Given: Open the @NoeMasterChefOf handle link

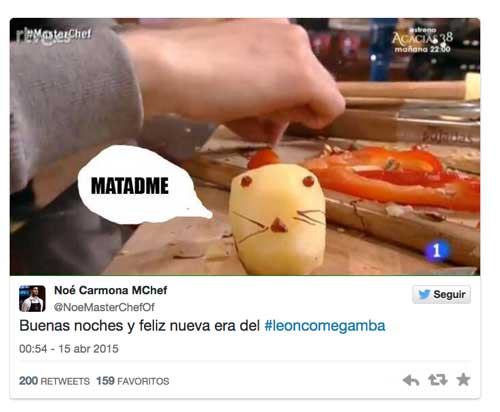Looking at the screenshot, I should [x=104, y=307].
